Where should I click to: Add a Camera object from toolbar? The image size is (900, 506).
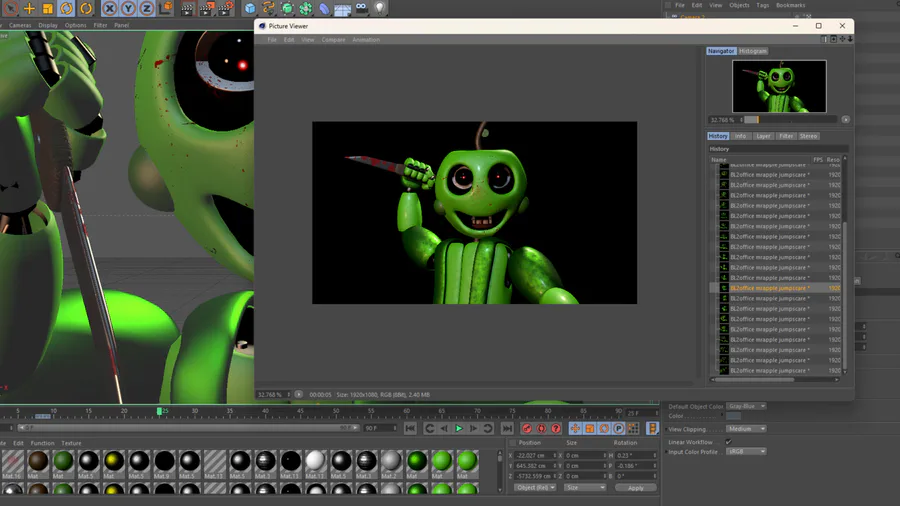362,8
